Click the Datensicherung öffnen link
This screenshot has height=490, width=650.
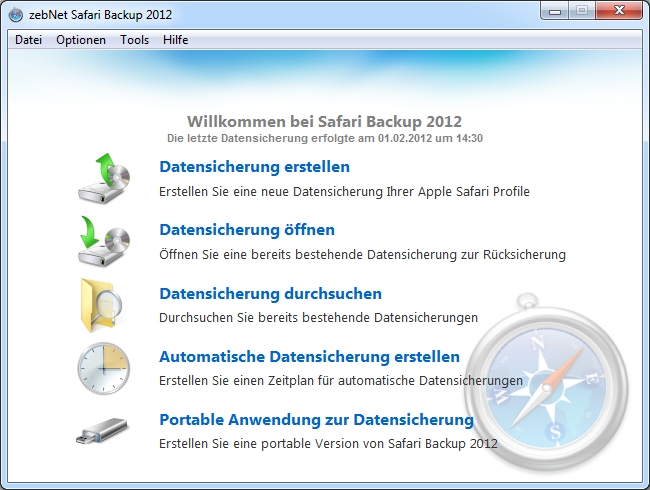point(247,230)
